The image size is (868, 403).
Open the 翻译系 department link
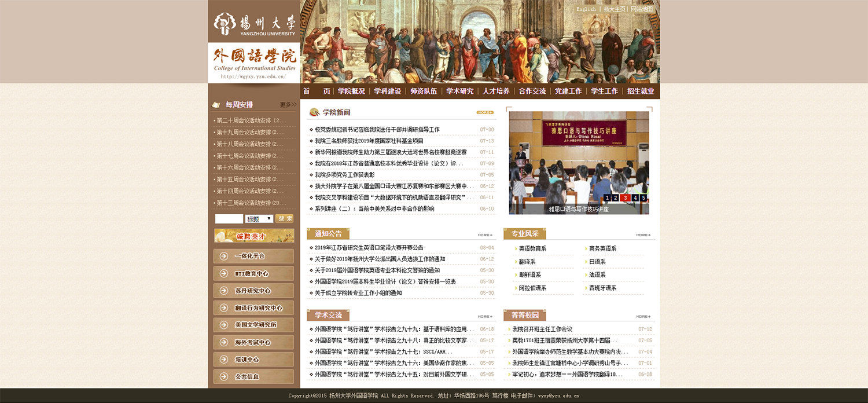coord(527,262)
